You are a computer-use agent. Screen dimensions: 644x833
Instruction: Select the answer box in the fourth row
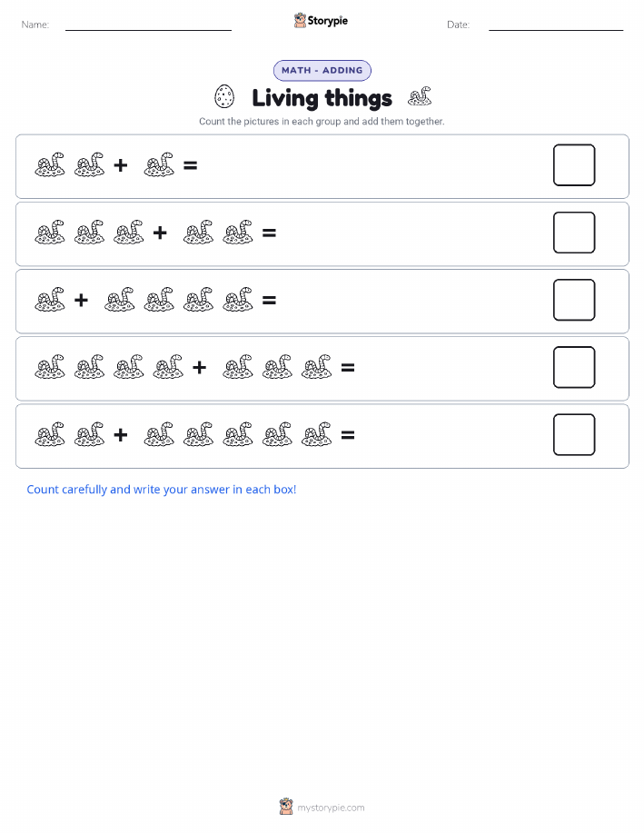coord(574,367)
